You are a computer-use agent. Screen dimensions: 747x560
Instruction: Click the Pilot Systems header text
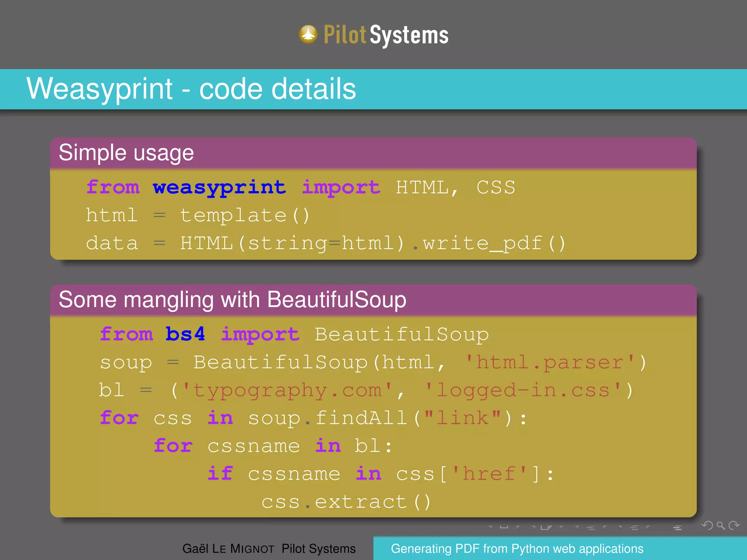tap(386, 35)
